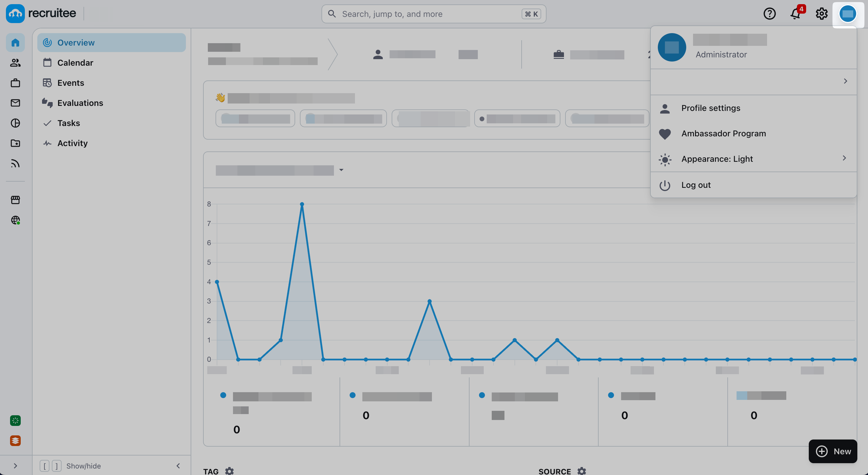Click the notifications bell icon
This screenshot has height=475, width=868.
coord(795,14)
